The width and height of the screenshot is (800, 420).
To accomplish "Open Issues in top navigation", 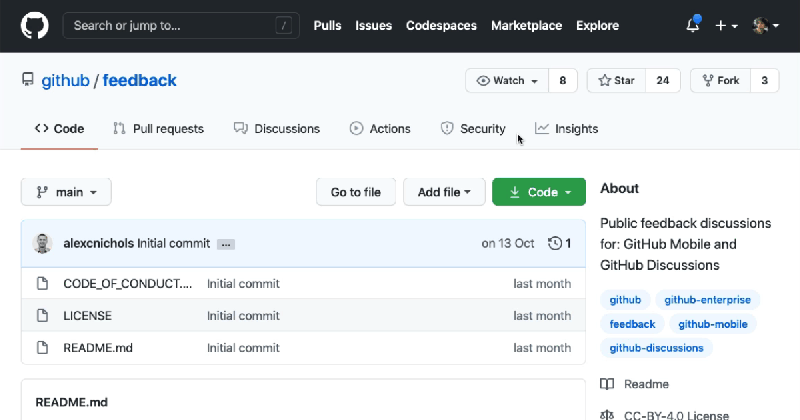I will pyautogui.click(x=373, y=26).
